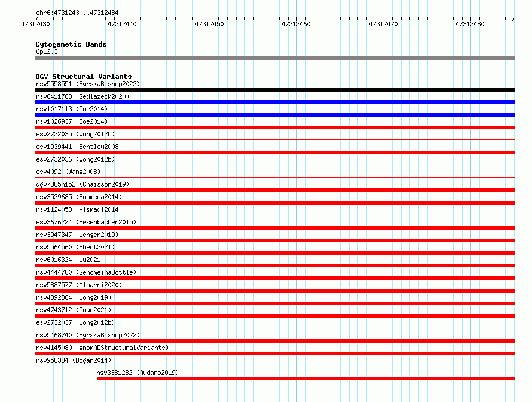The image size is (532, 402).
Task: Click the nsv6016324 (Wu2021) label
Action: pos(70,260)
